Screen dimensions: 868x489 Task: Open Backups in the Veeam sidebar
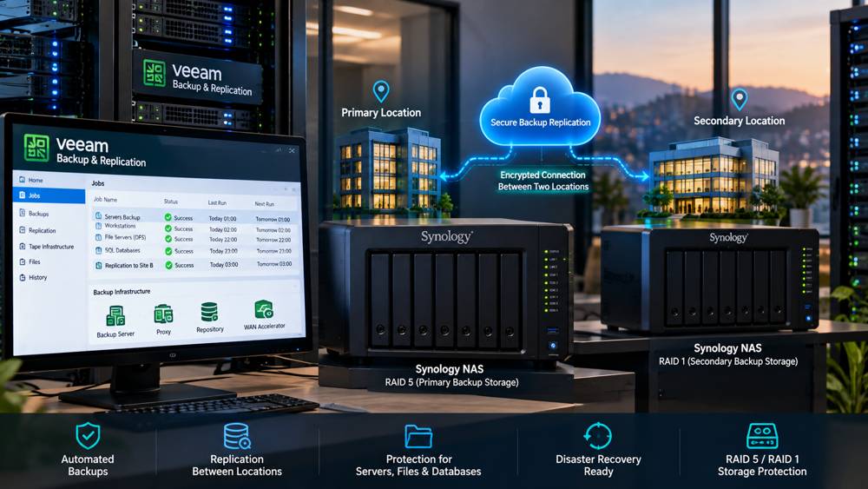(34, 213)
